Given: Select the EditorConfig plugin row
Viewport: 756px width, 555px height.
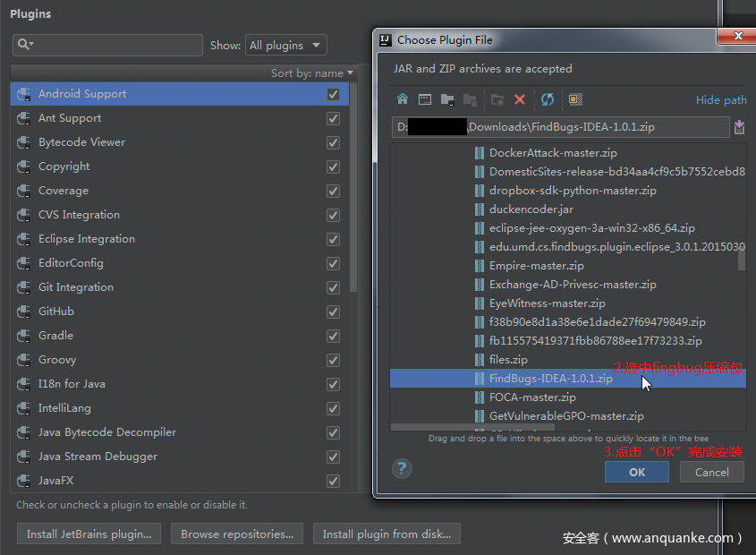Looking at the screenshot, I should 179,263.
